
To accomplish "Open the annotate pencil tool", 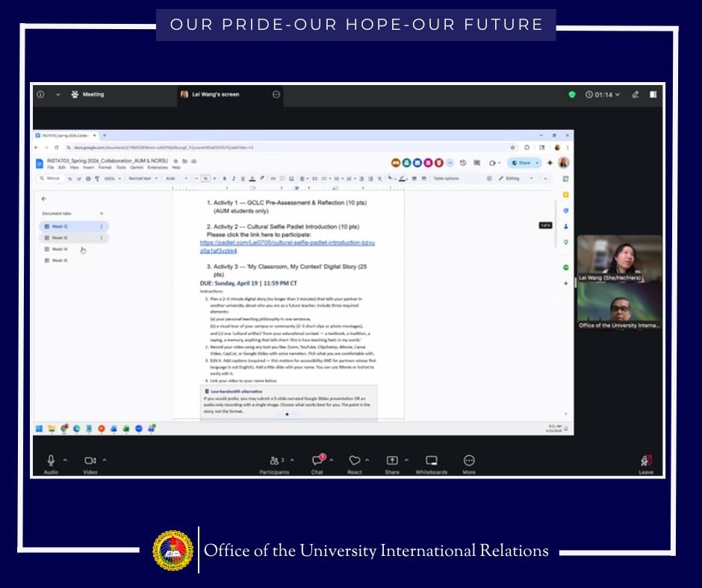I will tap(636, 95).
